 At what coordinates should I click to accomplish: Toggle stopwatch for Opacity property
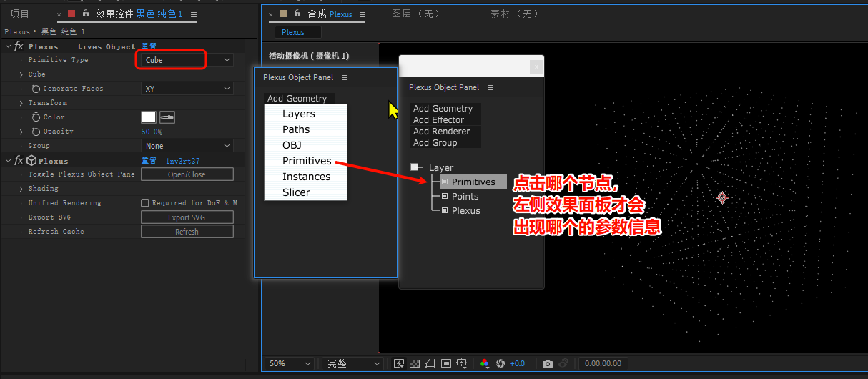[36, 132]
